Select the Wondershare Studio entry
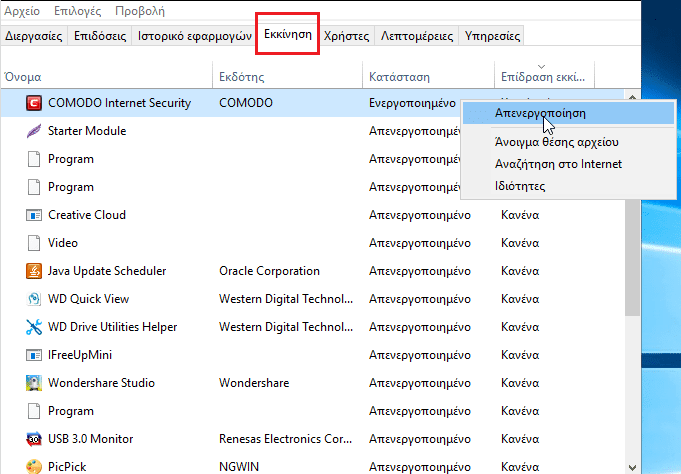The image size is (681, 474). click(x=101, y=383)
